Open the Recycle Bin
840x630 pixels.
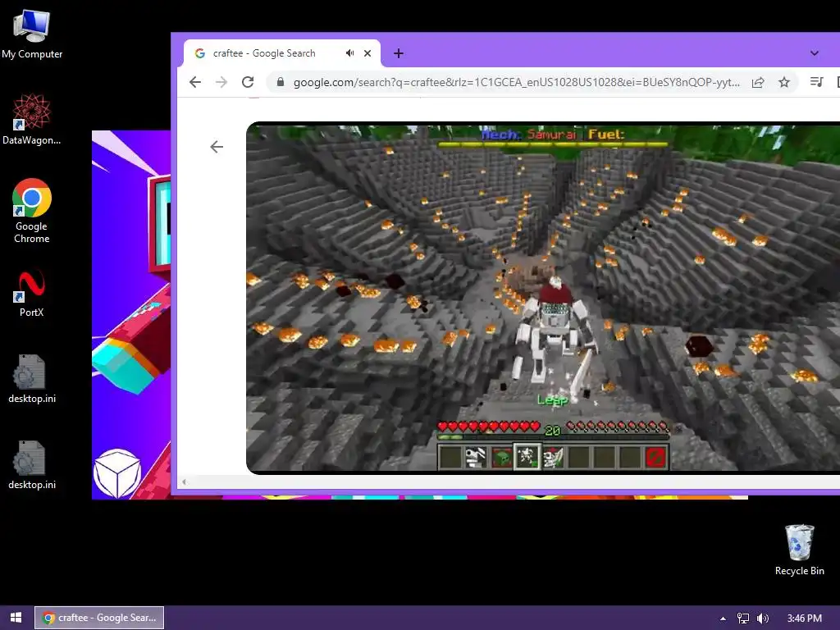[799, 550]
